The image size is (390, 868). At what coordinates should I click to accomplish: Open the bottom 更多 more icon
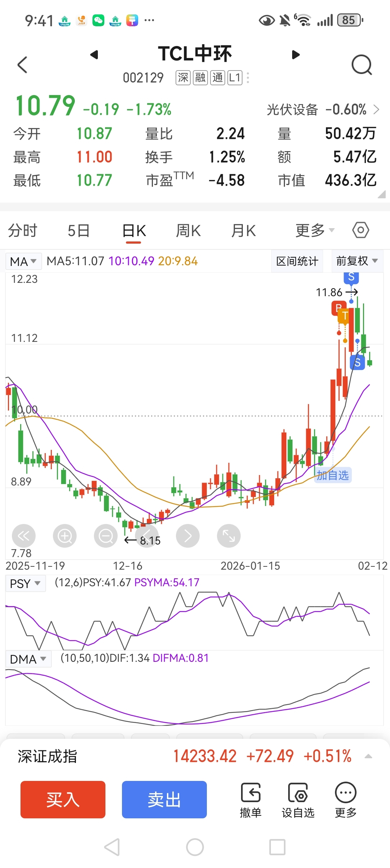(346, 800)
